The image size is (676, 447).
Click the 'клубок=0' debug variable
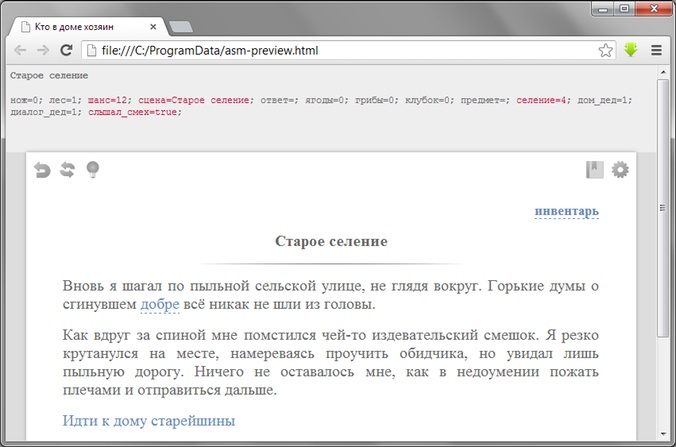coord(427,100)
